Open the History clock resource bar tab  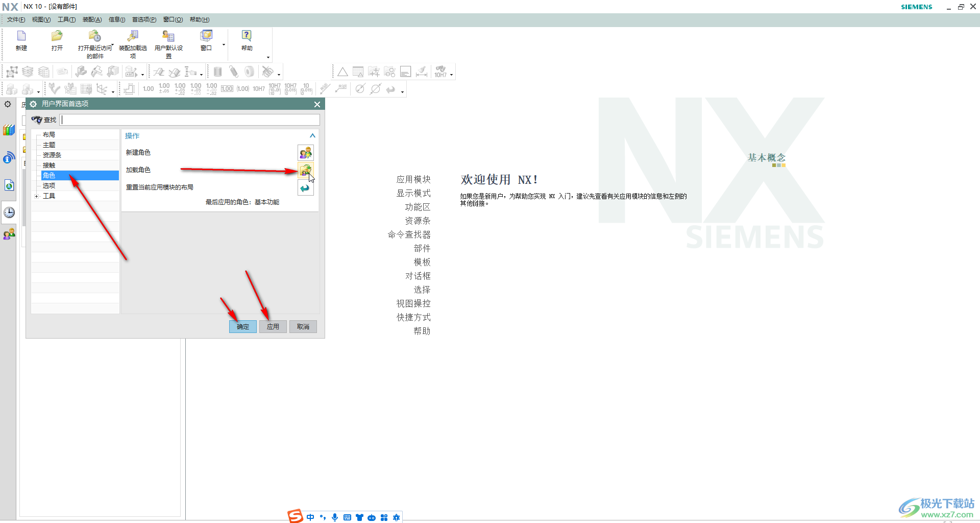pyautogui.click(x=9, y=212)
